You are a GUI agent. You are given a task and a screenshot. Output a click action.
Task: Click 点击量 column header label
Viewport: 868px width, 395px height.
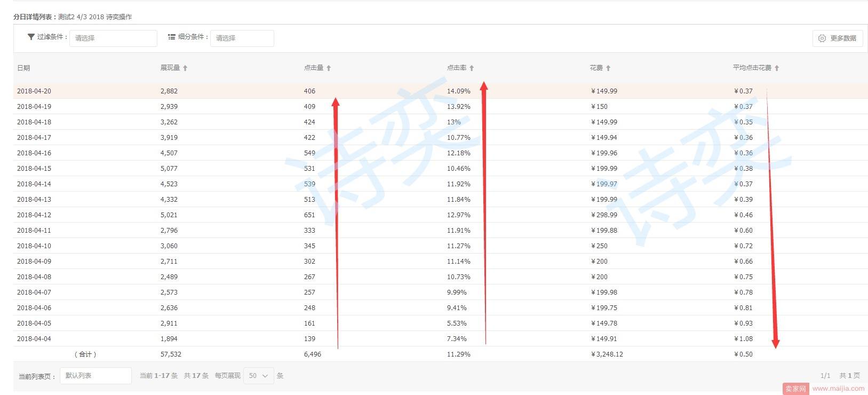314,68
